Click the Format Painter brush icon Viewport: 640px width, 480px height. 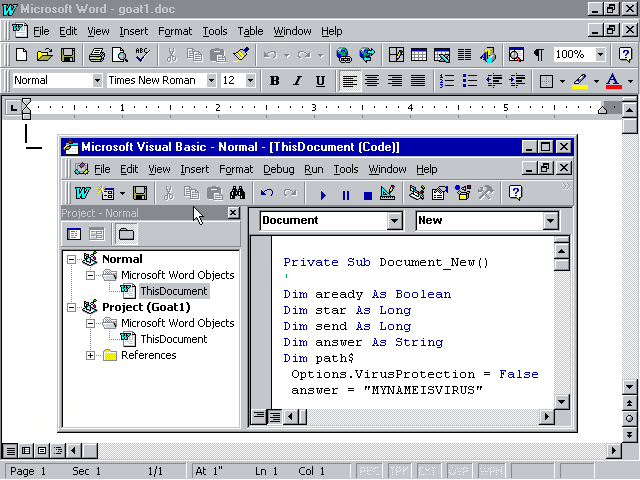click(x=241, y=54)
